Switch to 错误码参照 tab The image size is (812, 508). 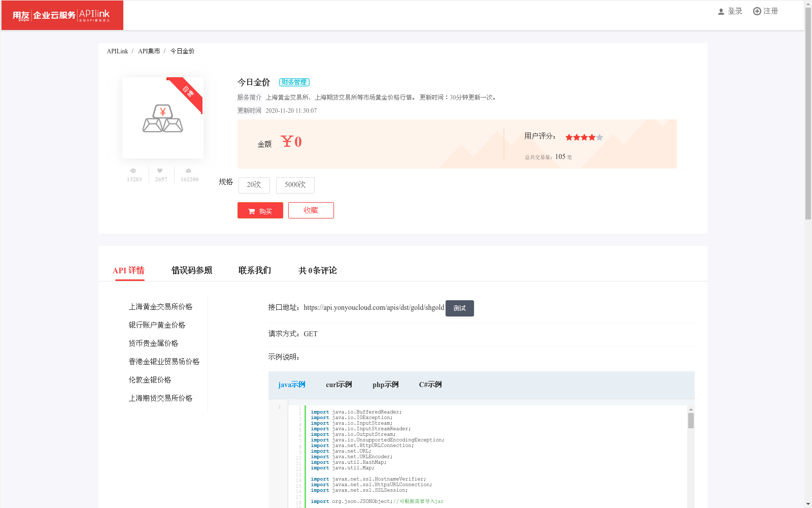pos(192,270)
